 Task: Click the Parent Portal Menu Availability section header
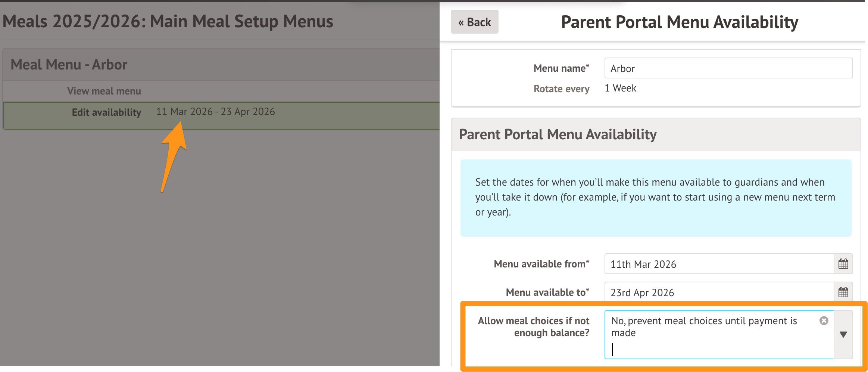[x=558, y=134]
